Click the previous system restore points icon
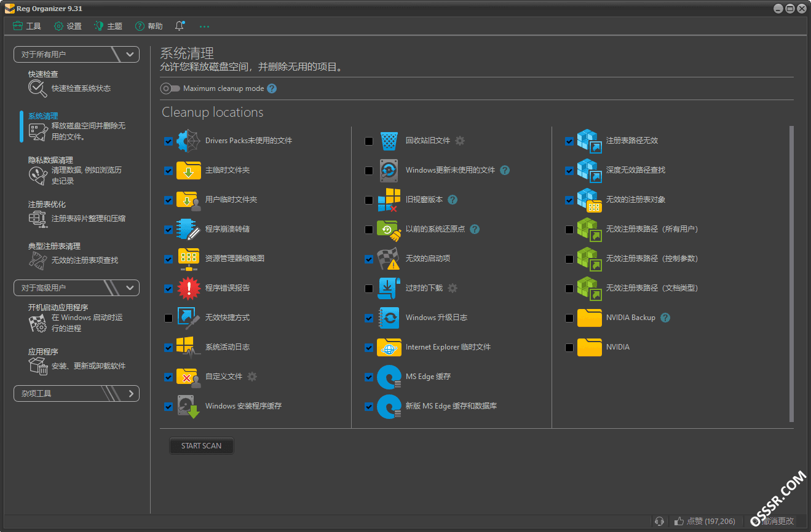This screenshot has height=532, width=811. pos(389,229)
